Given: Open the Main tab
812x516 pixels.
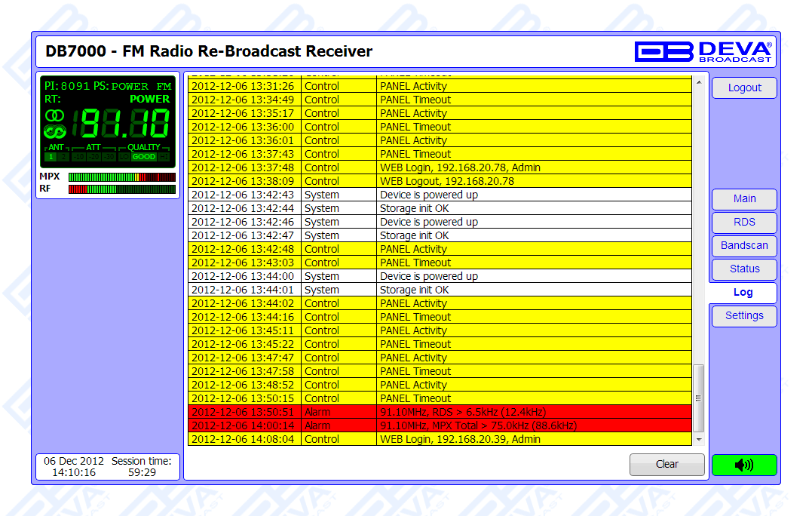Looking at the screenshot, I should (x=743, y=199).
